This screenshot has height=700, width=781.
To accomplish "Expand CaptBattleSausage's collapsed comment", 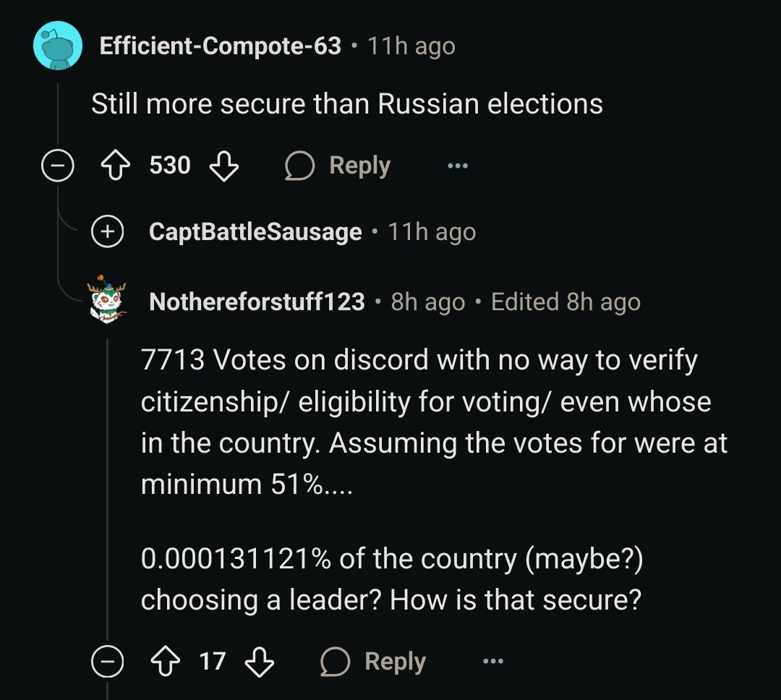I will [107, 231].
